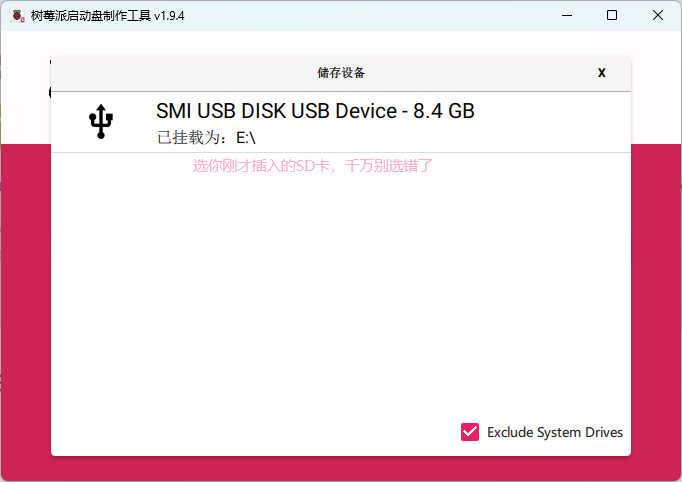Viewport: 682px width, 482px height.
Task: Click the Raspberry Pi logo in title bar
Action: 17,16
